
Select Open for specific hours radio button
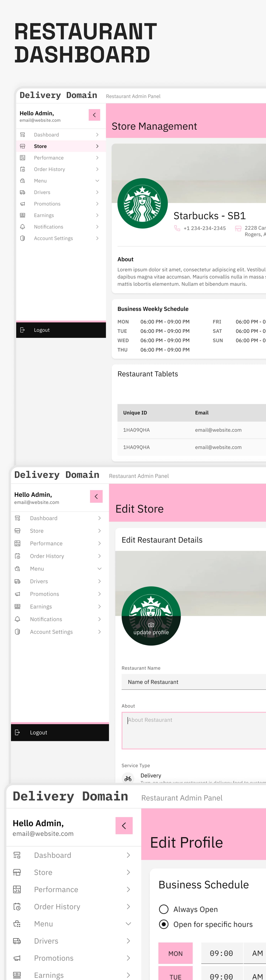pyautogui.click(x=164, y=924)
